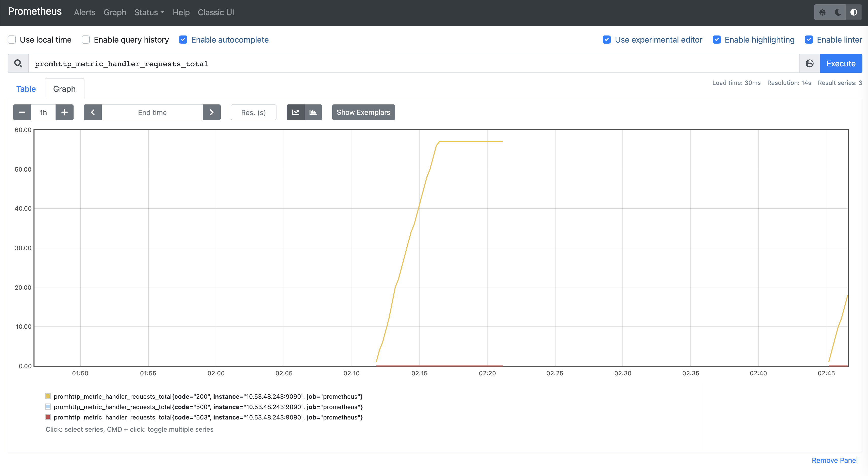Select the auto contrast theme icon
The image size is (868, 476).
[854, 12]
